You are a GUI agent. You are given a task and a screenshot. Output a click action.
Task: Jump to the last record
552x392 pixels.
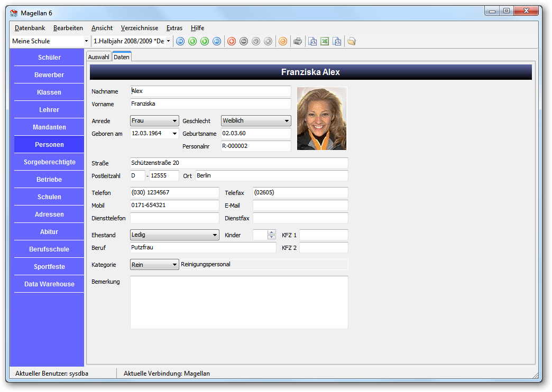(x=217, y=42)
